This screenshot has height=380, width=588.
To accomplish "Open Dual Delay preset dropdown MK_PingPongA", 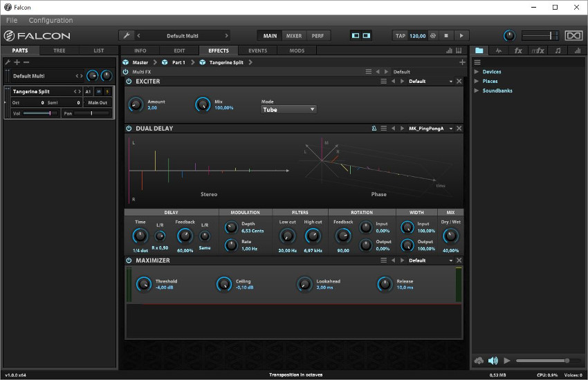I will coord(430,129).
